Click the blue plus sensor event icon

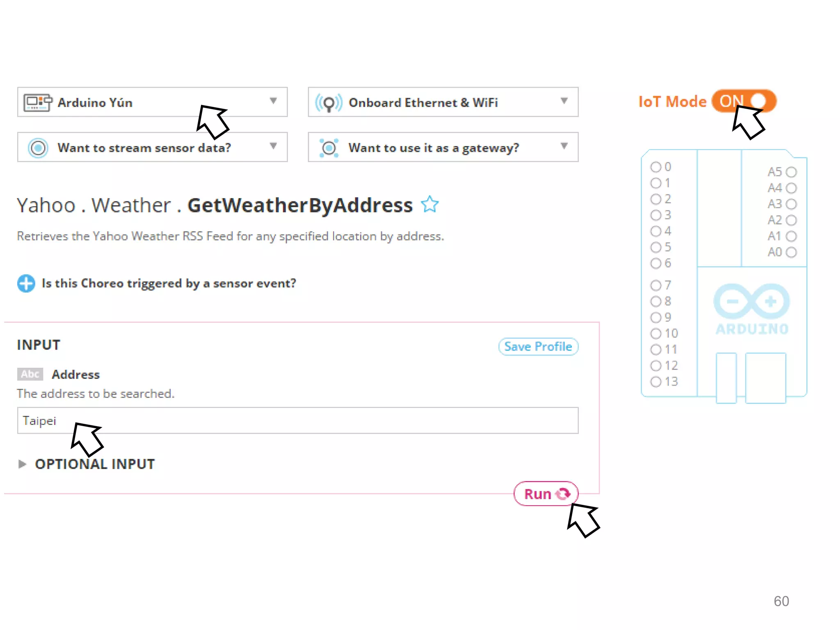[26, 283]
